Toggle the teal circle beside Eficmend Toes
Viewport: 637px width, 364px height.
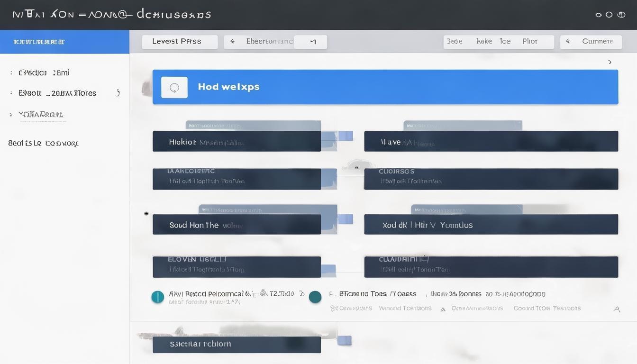(x=315, y=297)
